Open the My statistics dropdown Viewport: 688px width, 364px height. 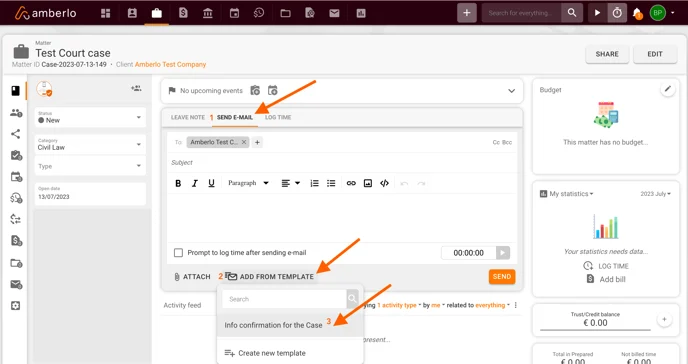click(566, 194)
